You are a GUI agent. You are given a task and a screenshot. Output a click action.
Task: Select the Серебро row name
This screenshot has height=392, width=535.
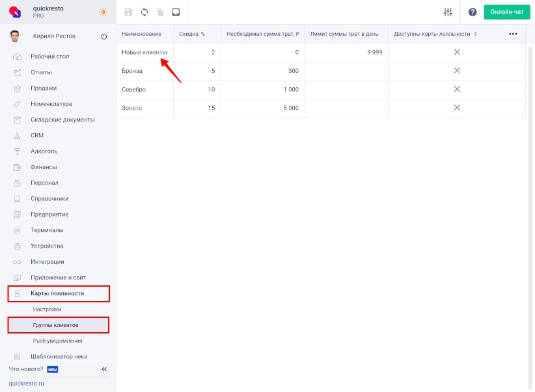click(134, 90)
